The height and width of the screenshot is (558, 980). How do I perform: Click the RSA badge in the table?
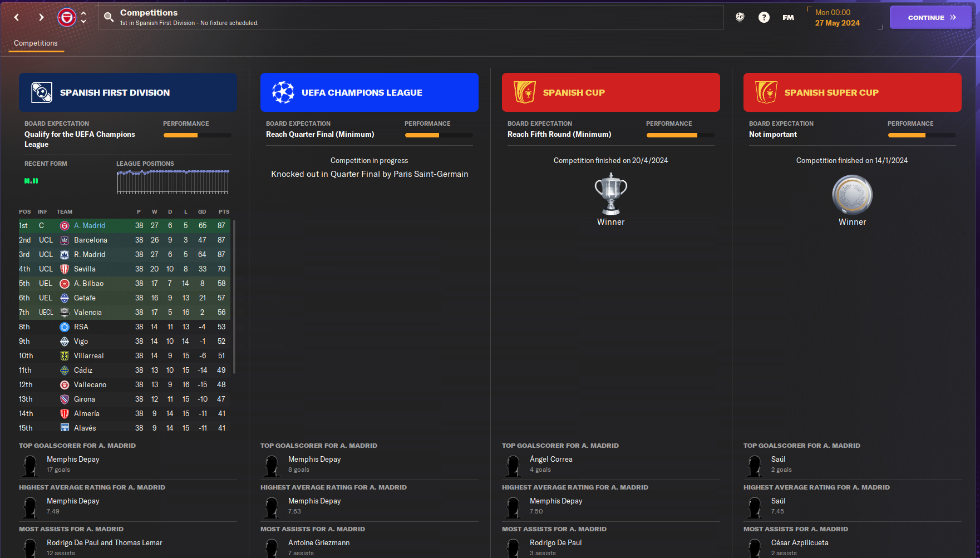pos(65,327)
